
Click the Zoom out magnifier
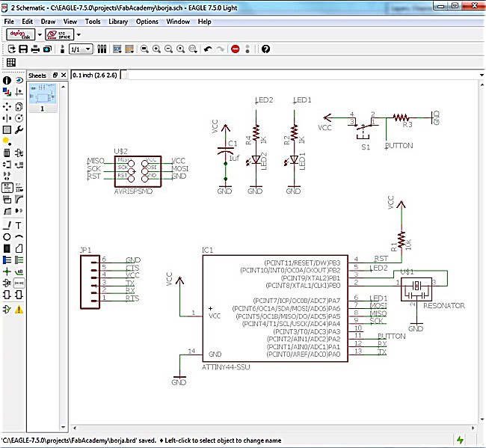click(x=169, y=49)
